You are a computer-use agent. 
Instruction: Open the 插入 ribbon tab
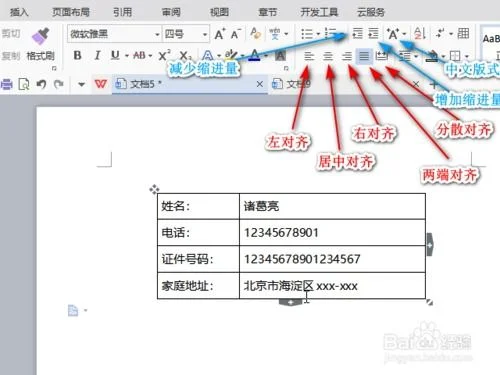tap(19, 12)
